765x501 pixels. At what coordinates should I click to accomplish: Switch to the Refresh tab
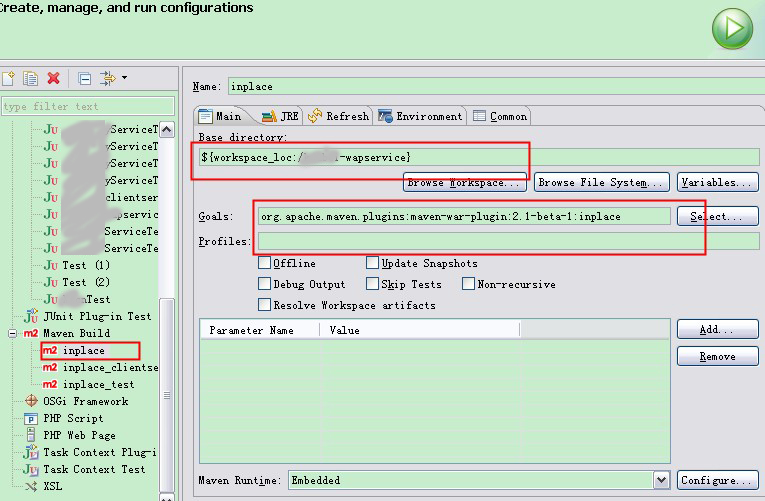pyautogui.click(x=338, y=117)
